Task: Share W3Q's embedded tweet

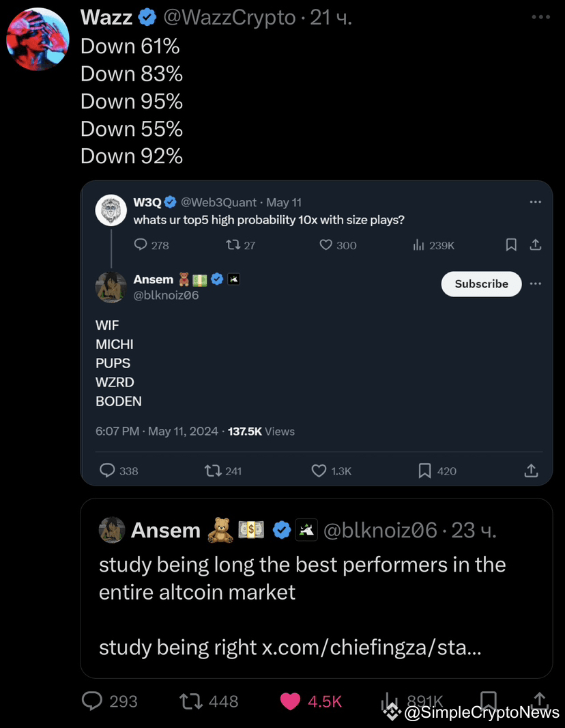Action: [x=536, y=245]
